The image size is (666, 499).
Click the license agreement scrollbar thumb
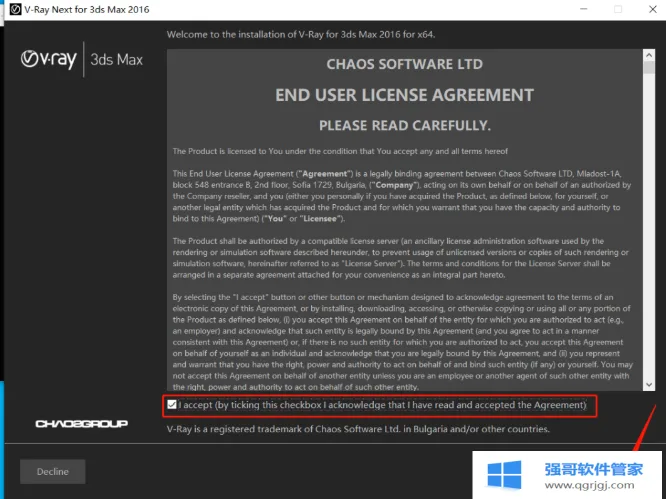click(x=649, y=68)
